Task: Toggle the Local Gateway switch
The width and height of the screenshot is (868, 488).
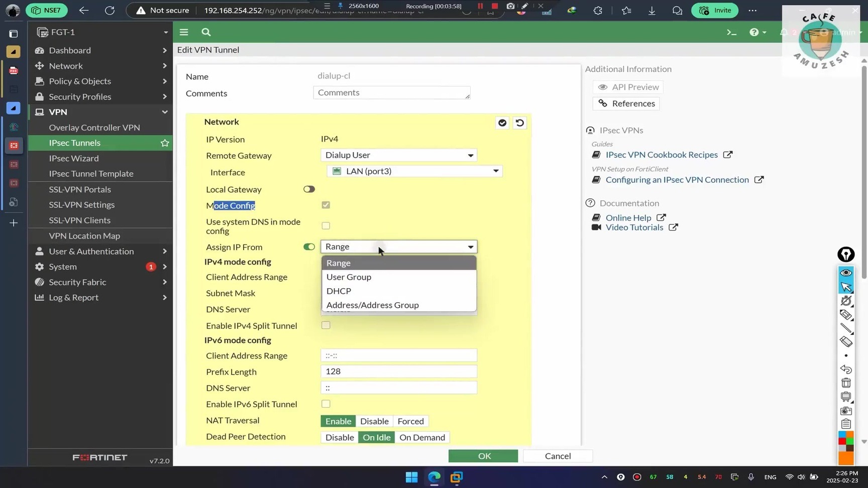Action: [x=309, y=189]
